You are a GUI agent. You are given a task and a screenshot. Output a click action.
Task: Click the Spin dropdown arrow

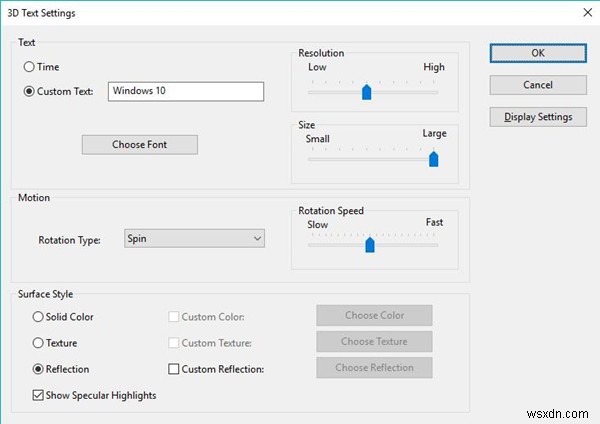(258, 238)
